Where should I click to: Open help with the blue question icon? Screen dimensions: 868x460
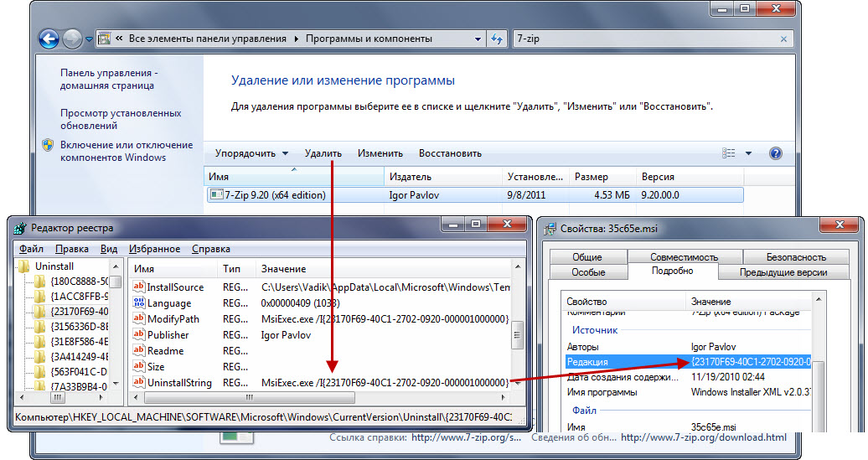pyautogui.click(x=776, y=153)
